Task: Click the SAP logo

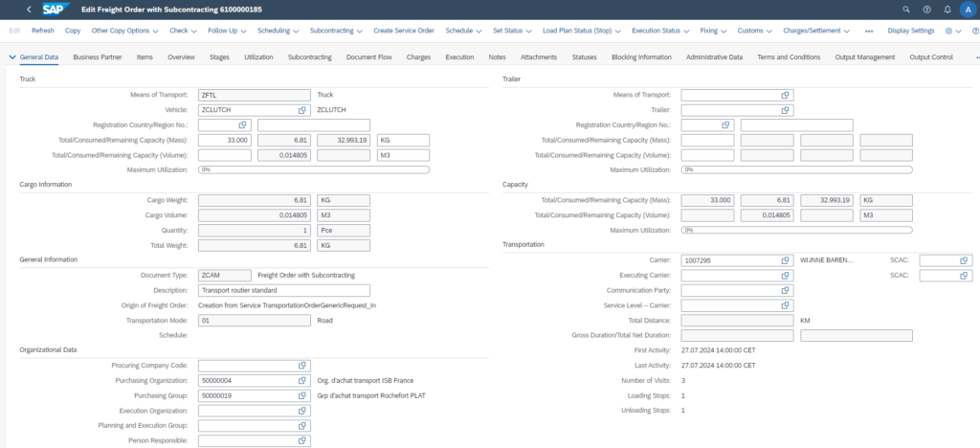Action: [56, 10]
